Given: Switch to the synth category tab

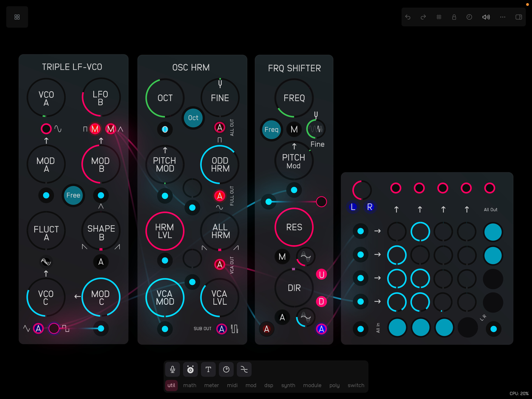Looking at the screenshot, I should (x=288, y=385).
